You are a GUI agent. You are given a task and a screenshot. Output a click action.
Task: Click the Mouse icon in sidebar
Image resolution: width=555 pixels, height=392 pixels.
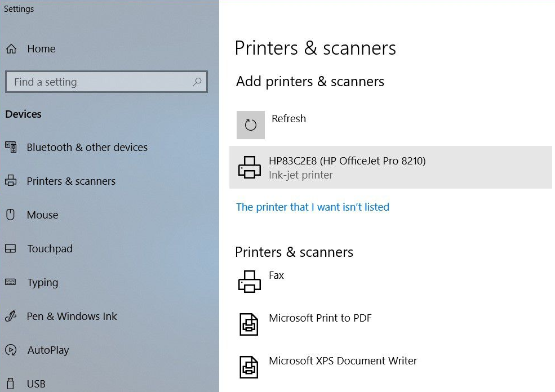[10, 215]
